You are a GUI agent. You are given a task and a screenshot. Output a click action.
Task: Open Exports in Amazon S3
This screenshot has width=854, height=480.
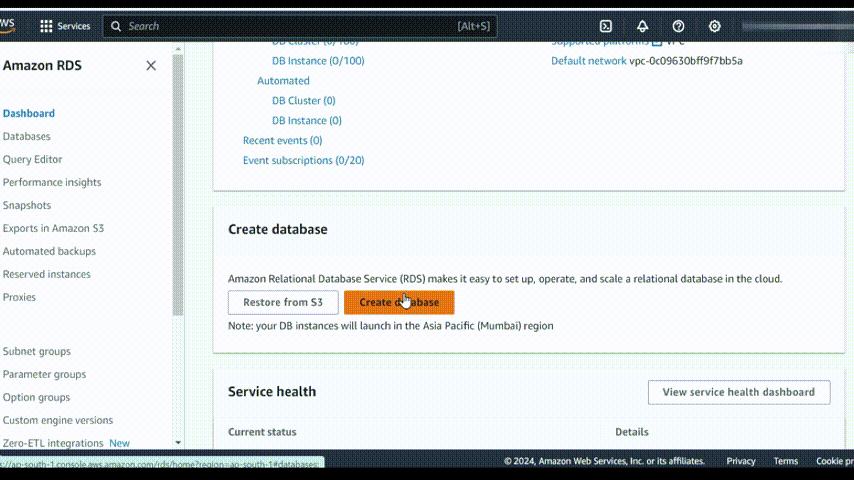53,228
